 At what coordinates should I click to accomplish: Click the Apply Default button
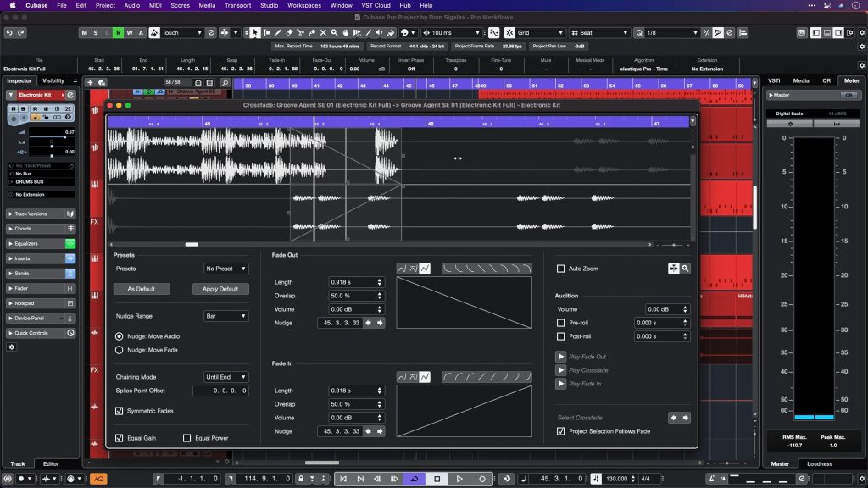220,288
